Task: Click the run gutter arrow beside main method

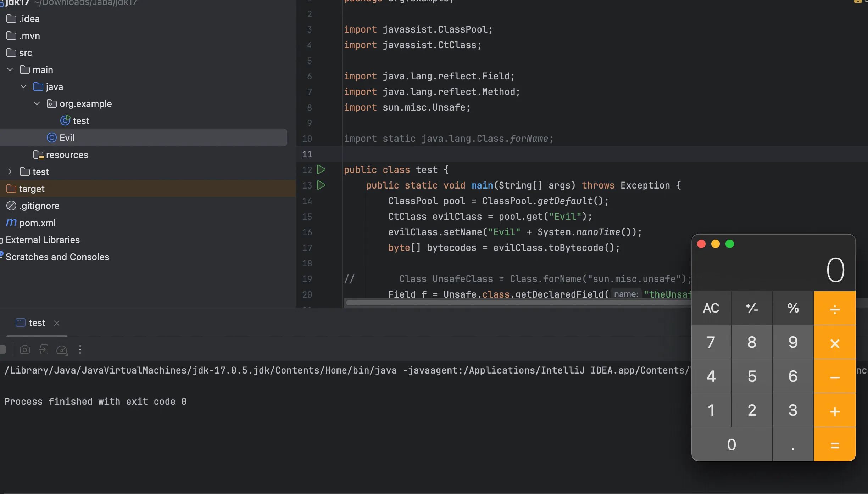Action: (x=321, y=185)
